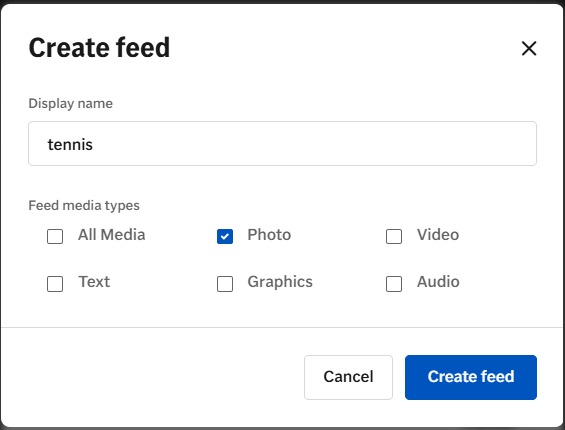
Task: Click the Graphics label text
Action: click(280, 282)
